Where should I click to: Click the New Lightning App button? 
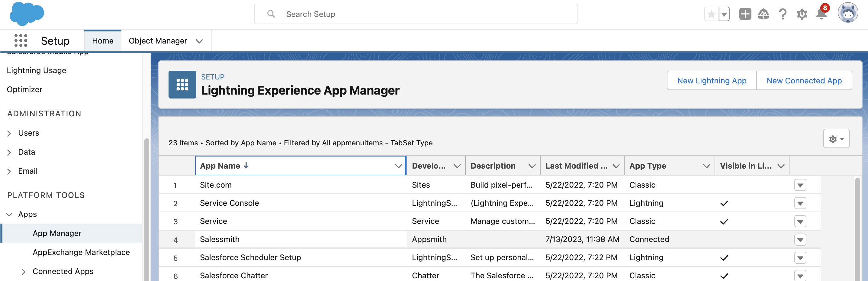(711, 81)
